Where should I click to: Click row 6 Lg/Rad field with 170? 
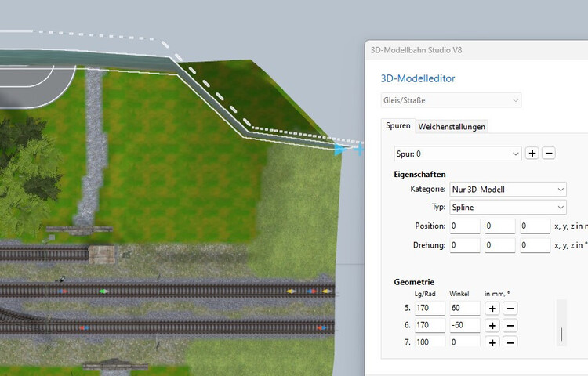coord(430,325)
